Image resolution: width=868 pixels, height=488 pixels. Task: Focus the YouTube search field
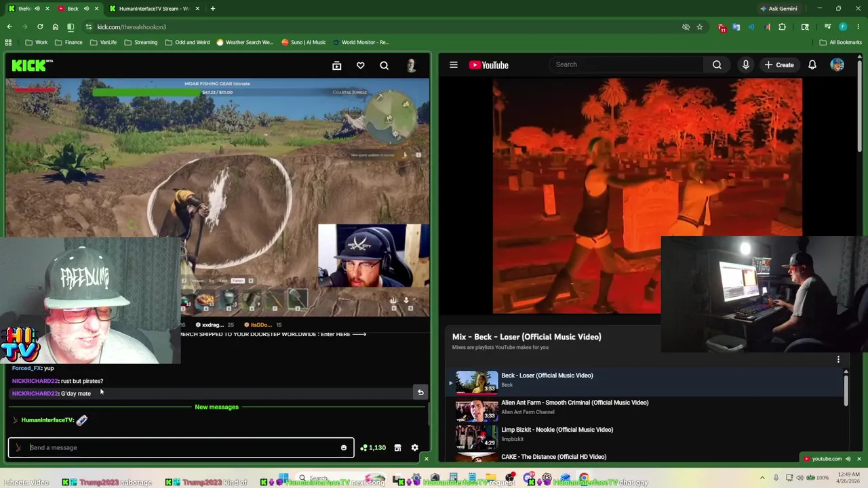pos(627,64)
